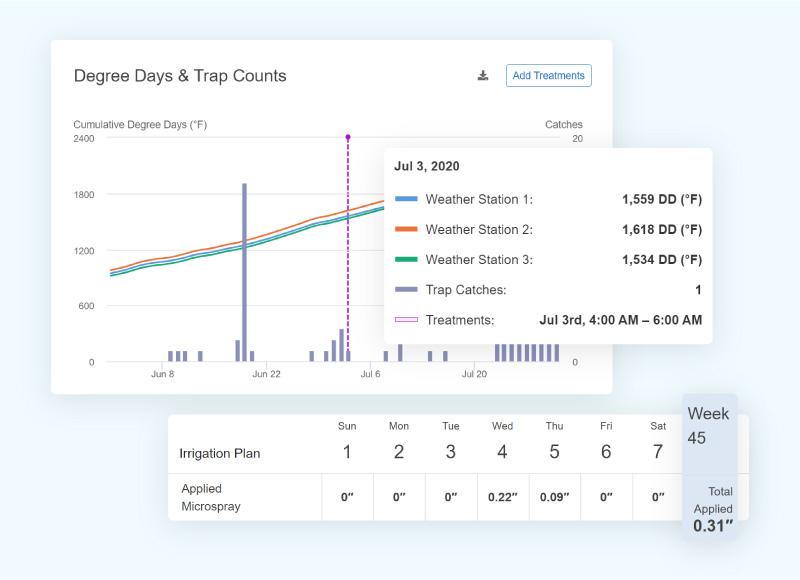Click the tallest trap catch bar near Jun 22

point(244,272)
